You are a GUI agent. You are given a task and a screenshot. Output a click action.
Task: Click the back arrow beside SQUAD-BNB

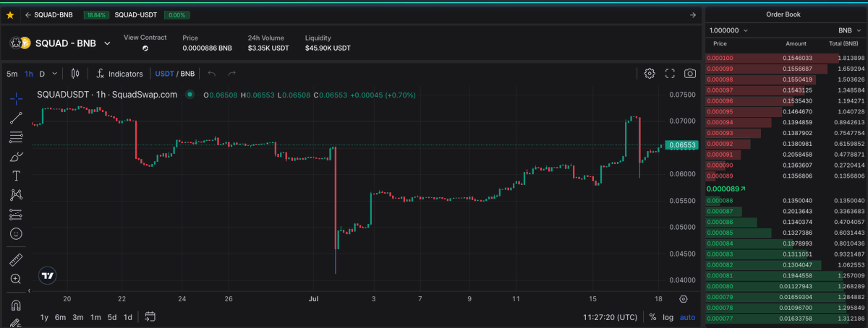click(x=27, y=14)
